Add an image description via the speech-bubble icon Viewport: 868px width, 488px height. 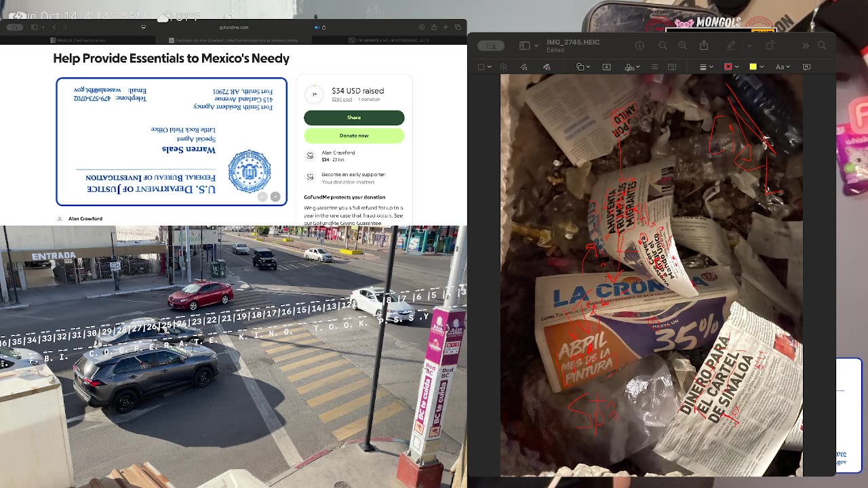[806, 66]
